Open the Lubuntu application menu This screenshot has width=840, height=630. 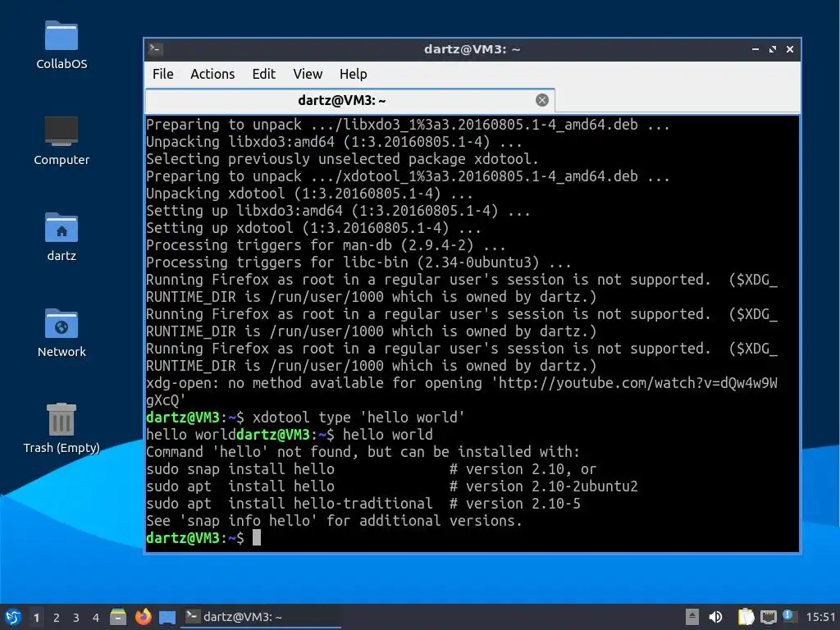pyautogui.click(x=13, y=617)
